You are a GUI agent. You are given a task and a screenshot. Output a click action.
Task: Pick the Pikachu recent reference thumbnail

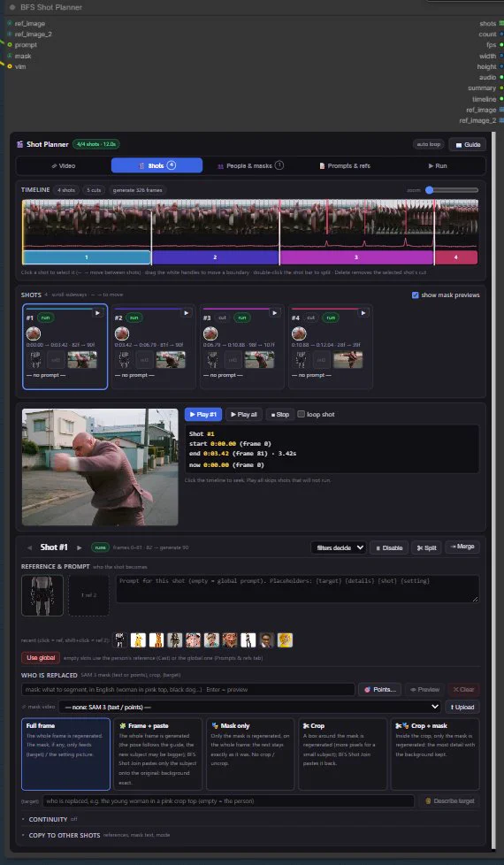[138, 640]
